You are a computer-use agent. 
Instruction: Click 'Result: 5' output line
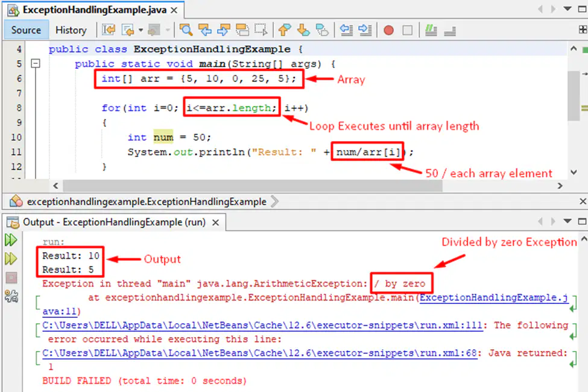[x=68, y=270]
